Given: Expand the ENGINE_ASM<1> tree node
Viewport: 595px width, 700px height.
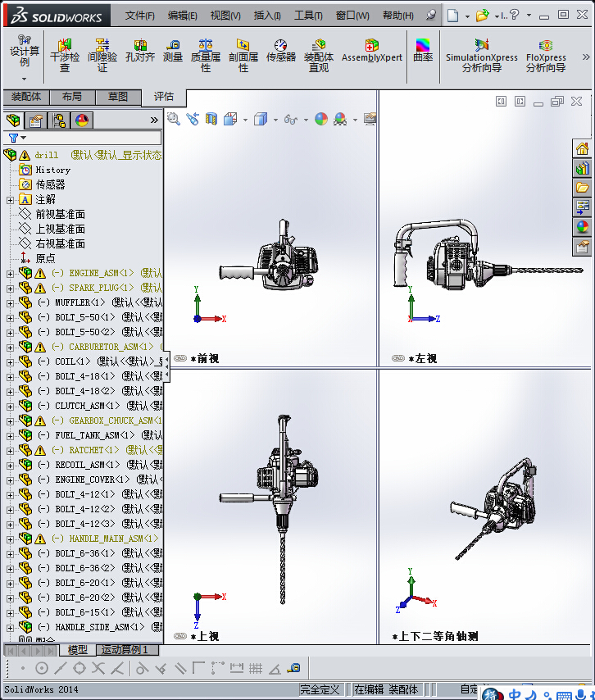Looking at the screenshot, I should click(10, 274).
